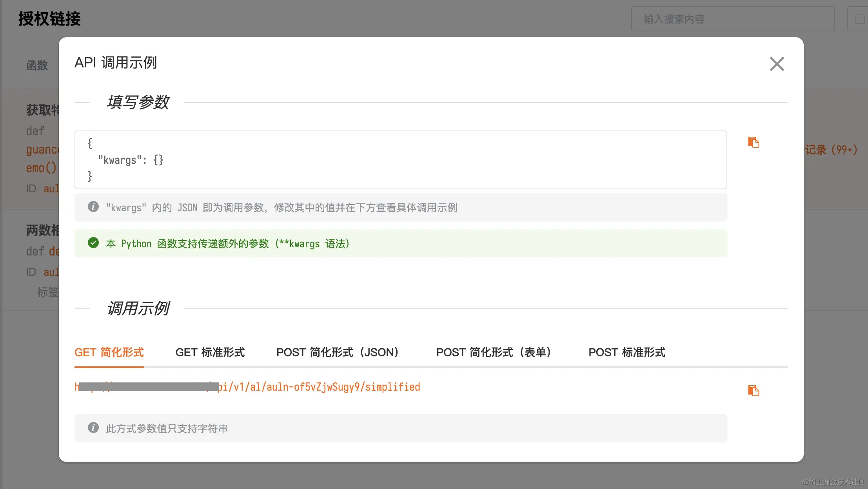Click the 授权链接 page title

49,19
